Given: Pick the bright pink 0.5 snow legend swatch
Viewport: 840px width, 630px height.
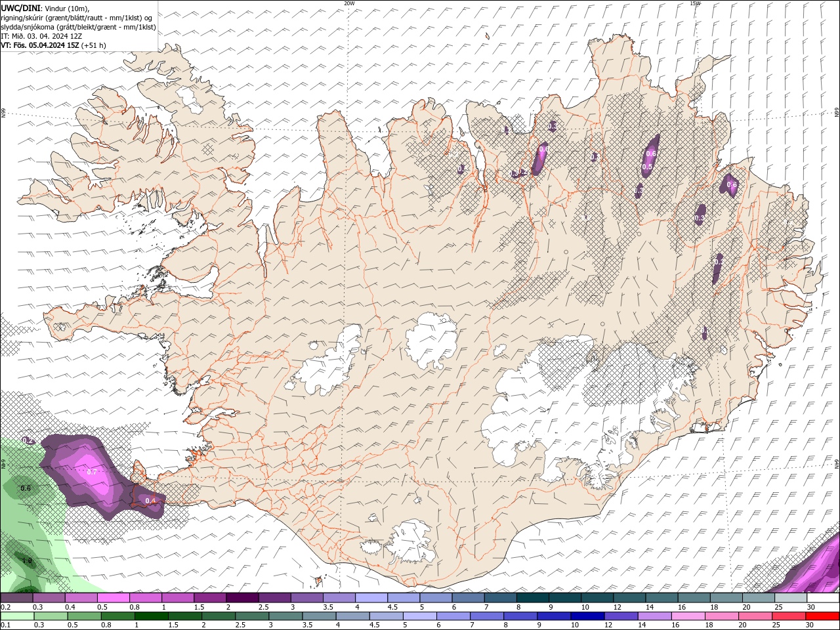Looking at the screenshot, I should pyautogui.click(x=113, y=598).
